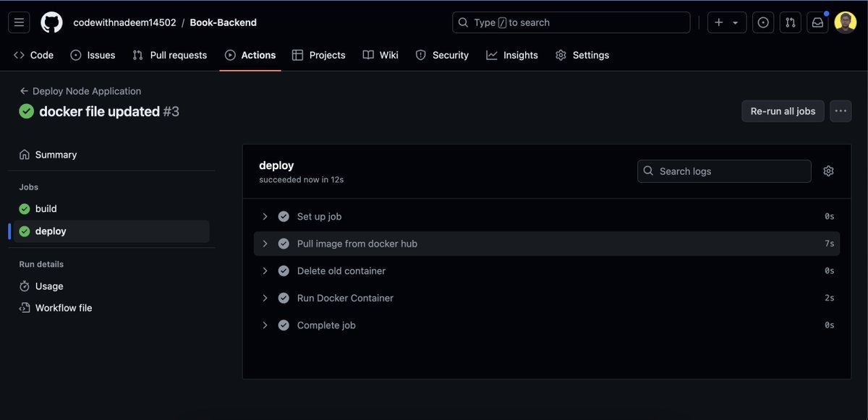Select the Actions tab

[x=250, y=55]
